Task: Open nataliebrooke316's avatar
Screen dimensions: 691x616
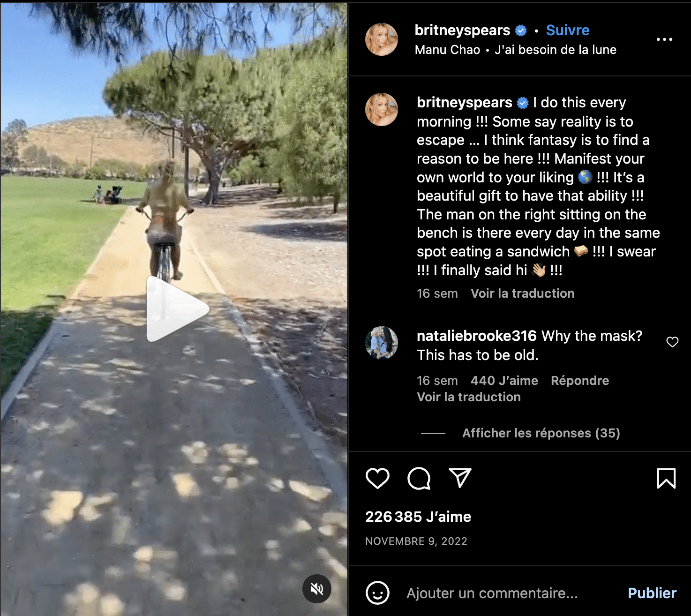Action: click(x=382, y=343)
